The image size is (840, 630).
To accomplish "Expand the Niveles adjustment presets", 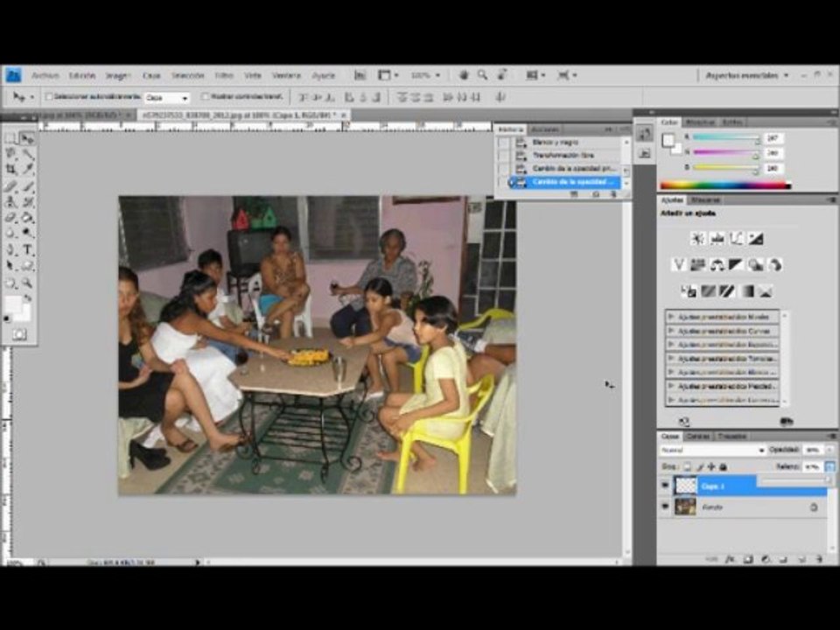I will tap(671, 317).
